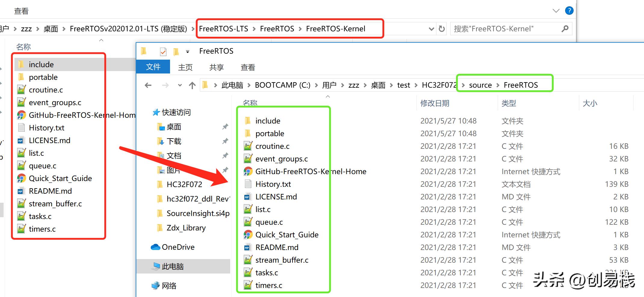The image size is (644, 297).
Task: Click the back navigation arrow
Action: tap(148, 85)
